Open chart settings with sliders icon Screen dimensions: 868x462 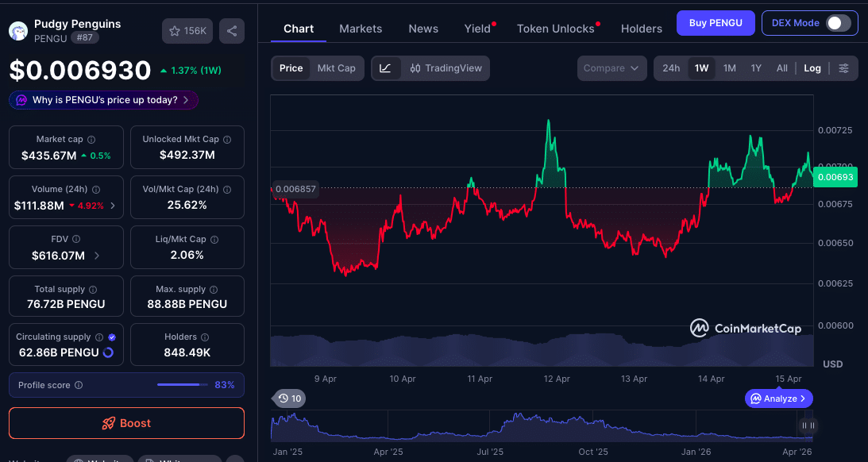click(x=844, y=68)
